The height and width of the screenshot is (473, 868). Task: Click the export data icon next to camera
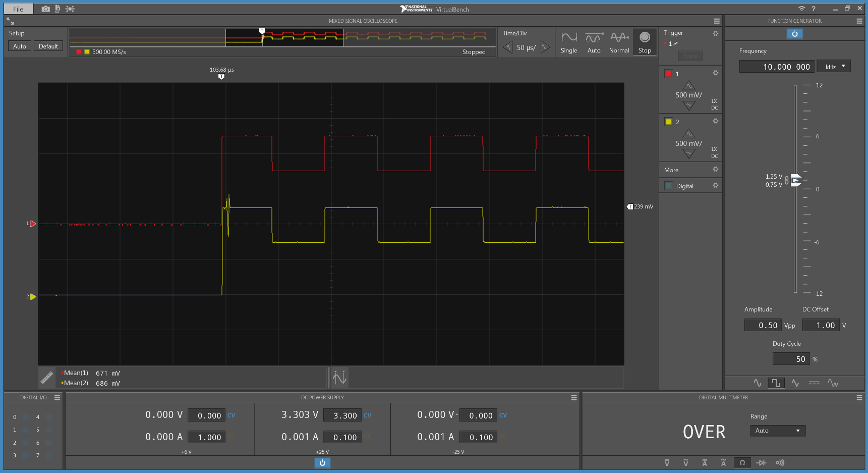coord(57,9)
